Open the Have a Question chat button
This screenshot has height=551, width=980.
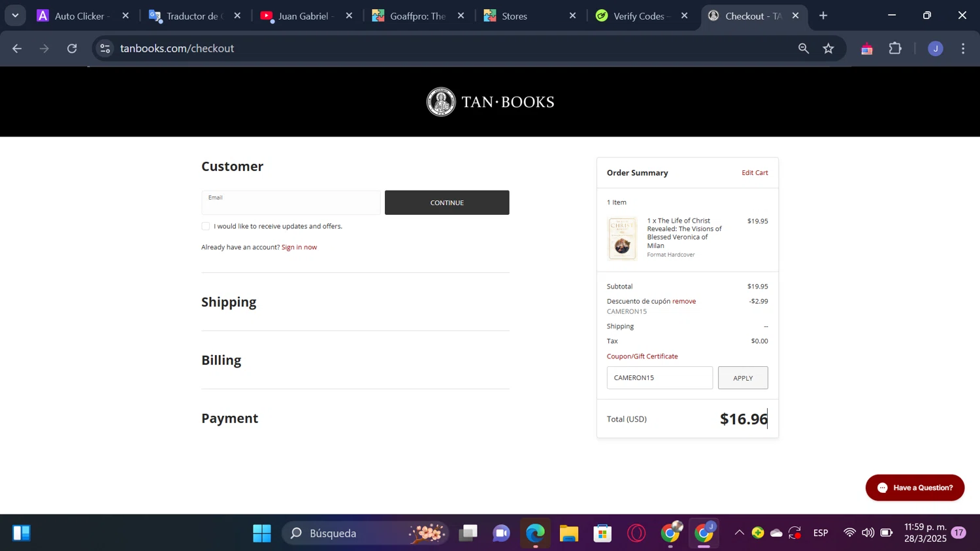(x=915, y=488)
